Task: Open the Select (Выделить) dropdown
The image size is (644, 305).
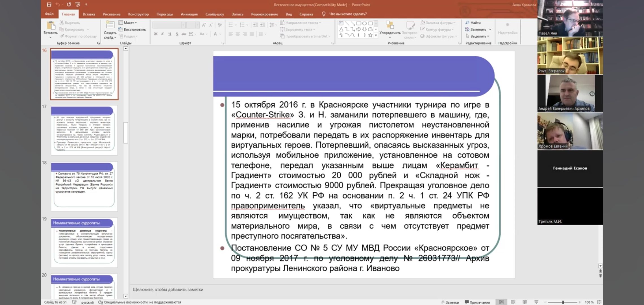Action: click(477, 36)
